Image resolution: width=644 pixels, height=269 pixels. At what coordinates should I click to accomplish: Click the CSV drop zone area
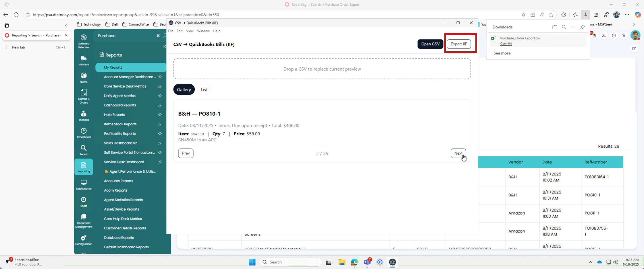[322, 69]
